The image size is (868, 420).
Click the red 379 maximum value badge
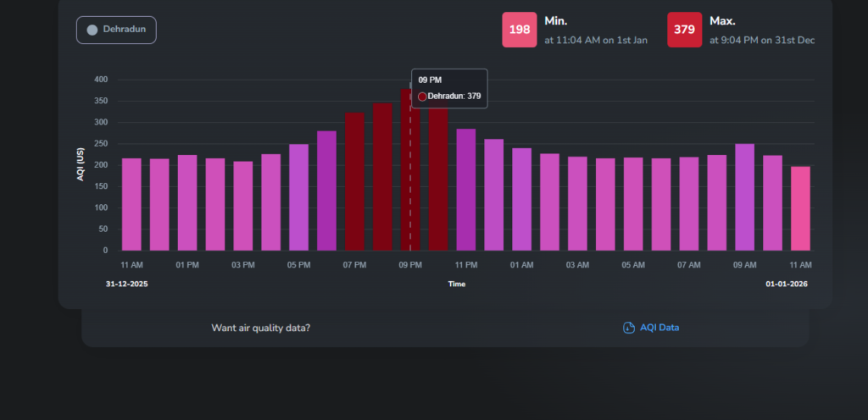(x=684, y=30)
